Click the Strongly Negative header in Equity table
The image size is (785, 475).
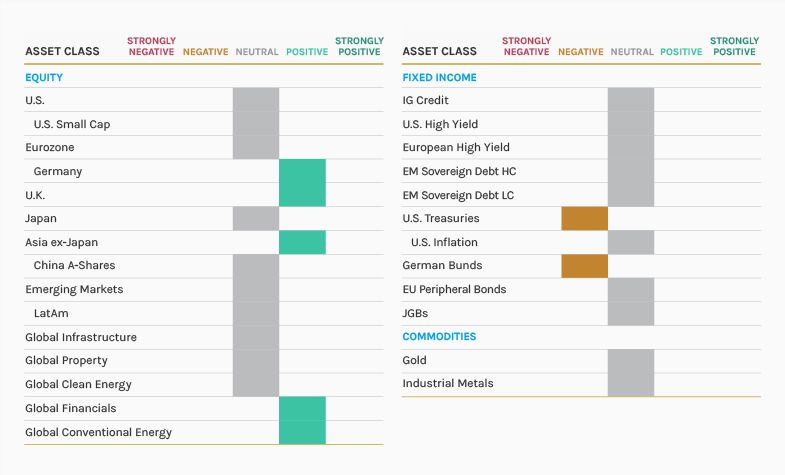pos(151,47)
